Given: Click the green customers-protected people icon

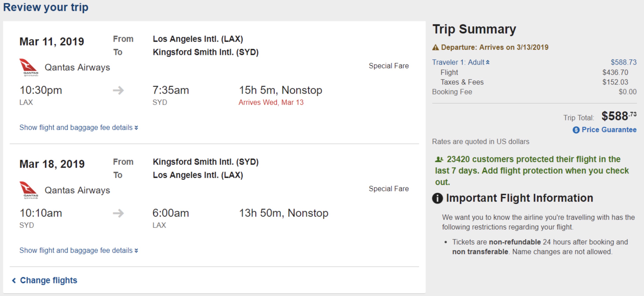Looking at the screenshot, I should pos(439,159).
